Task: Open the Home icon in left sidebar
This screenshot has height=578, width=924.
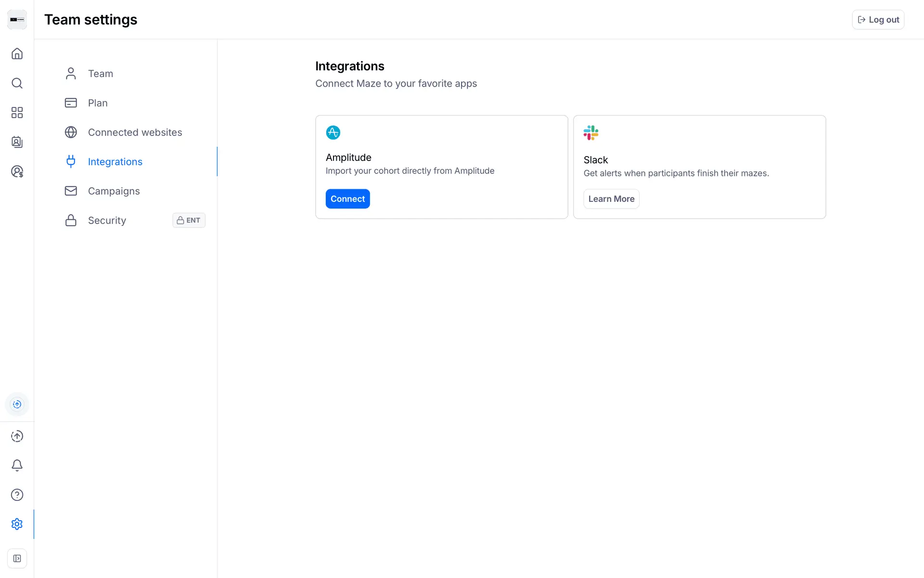Action: 17,53
